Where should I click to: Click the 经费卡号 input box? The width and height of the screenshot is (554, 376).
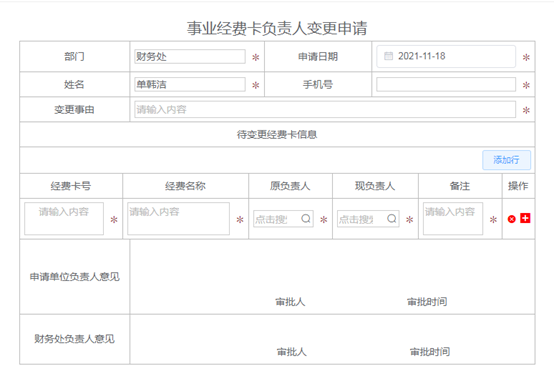64,218
